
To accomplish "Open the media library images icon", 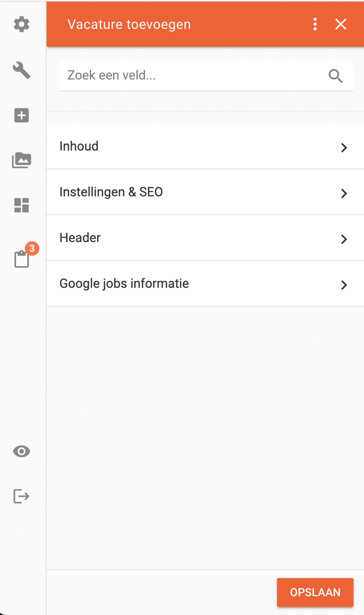I will (22, 160).
